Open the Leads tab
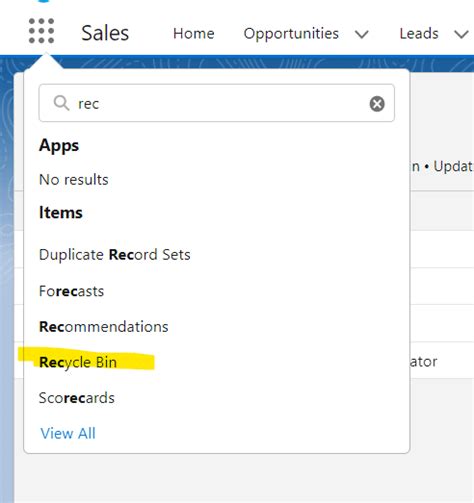The image size is (474, 503). 419,34
